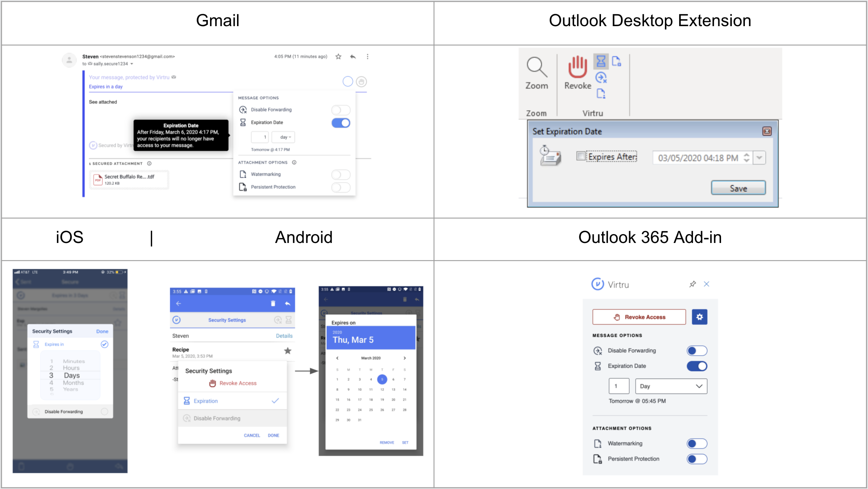The width and height of the screenshot is (868, 489).
Task: Tap SET in Android date picker
Action: click(405, 442)
